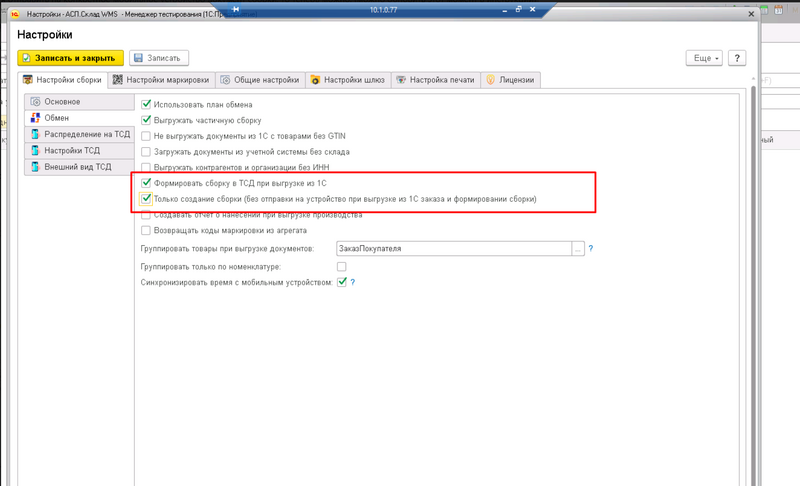The image size is (800, 486).
Task: Click the 'ЗаказПокупателя' grouping field
Action: point(454,249)
